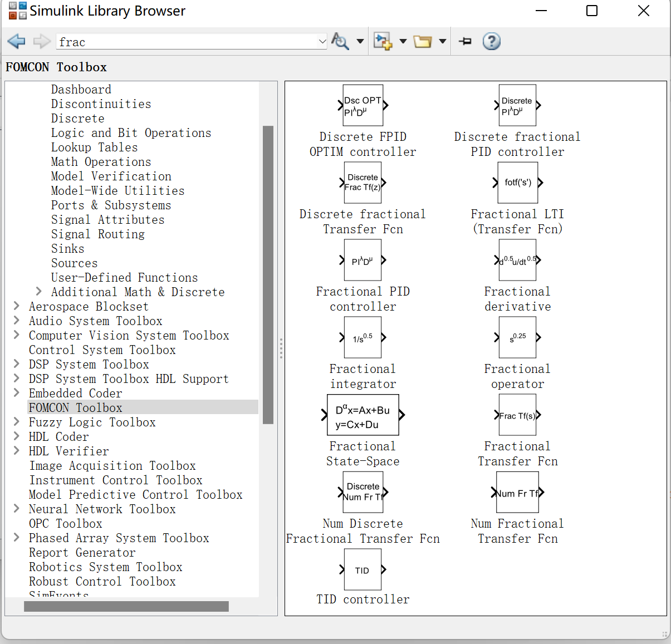Maximize the Simulink Library Browser window
Image resolution: width=671 pixels, height=644 pixels.
[592, 11]
